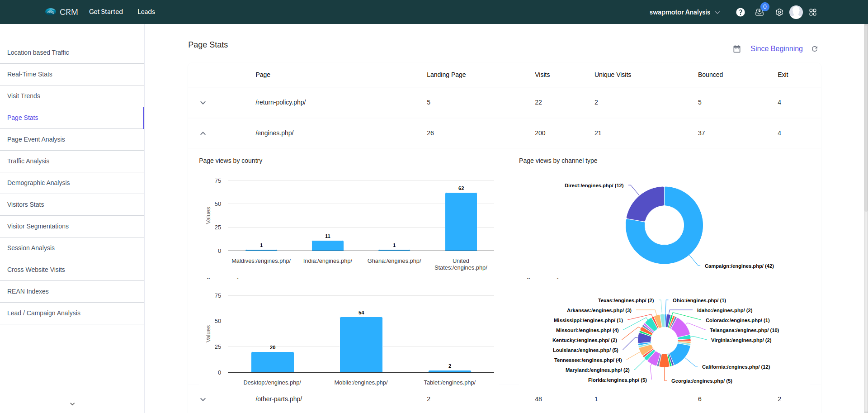Click the California:/engines.php/ (12) label
The width and height of the screenshot is (868, 413).
736,367
